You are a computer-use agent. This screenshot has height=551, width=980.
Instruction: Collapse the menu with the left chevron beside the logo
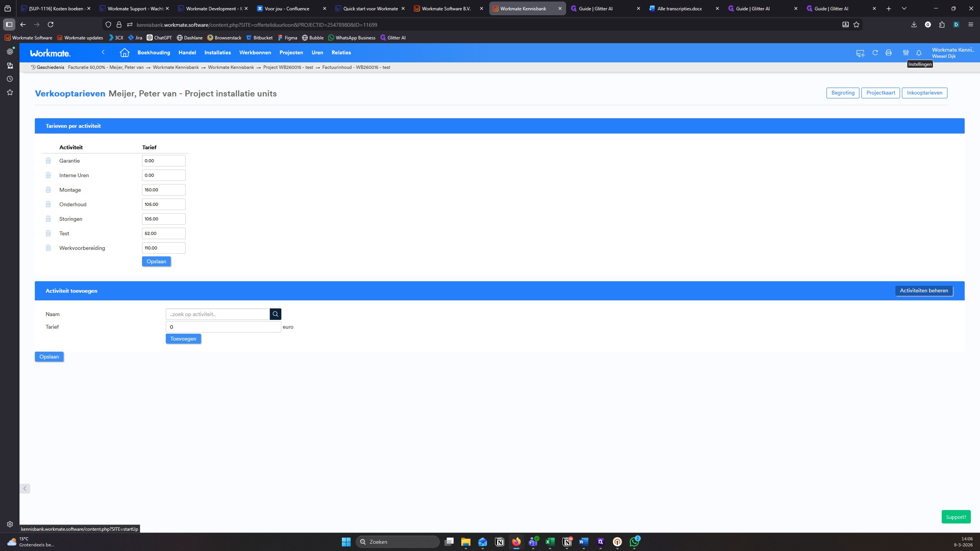(103, 52)
